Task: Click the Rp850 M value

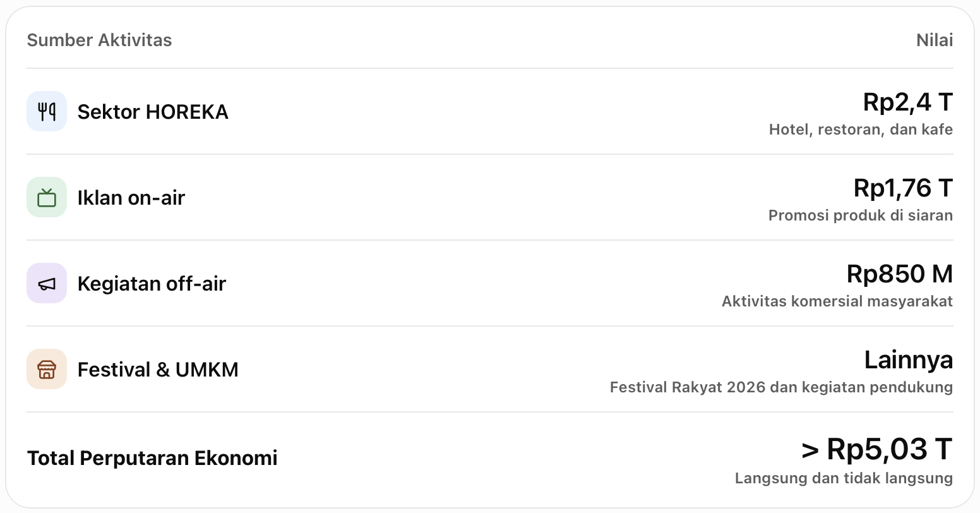Action: (900, 274)
